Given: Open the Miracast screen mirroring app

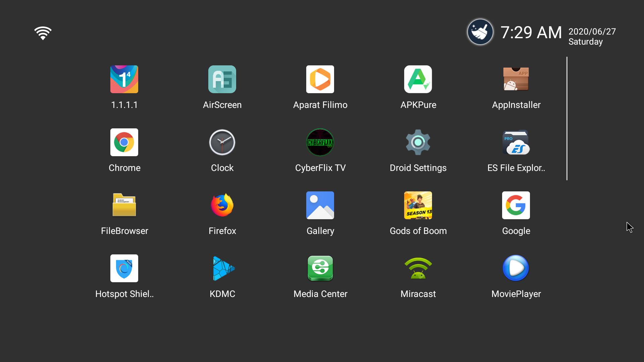Looking at the screenshot, I should tap(418, 268).
